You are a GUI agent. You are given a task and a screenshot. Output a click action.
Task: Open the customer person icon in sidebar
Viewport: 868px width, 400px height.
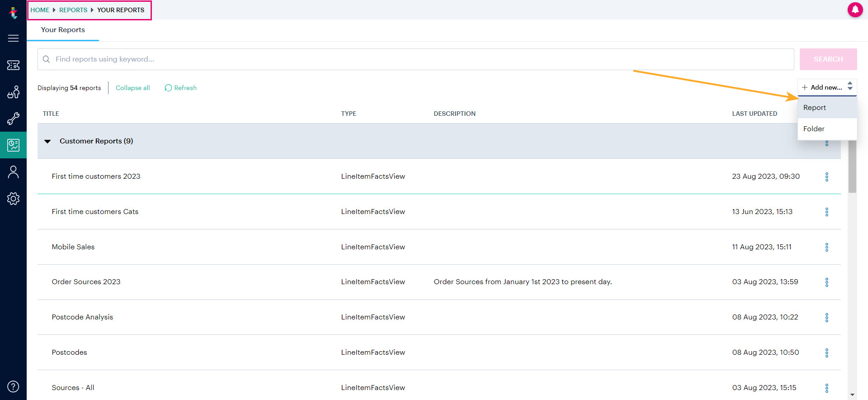[x=14, y=172]
